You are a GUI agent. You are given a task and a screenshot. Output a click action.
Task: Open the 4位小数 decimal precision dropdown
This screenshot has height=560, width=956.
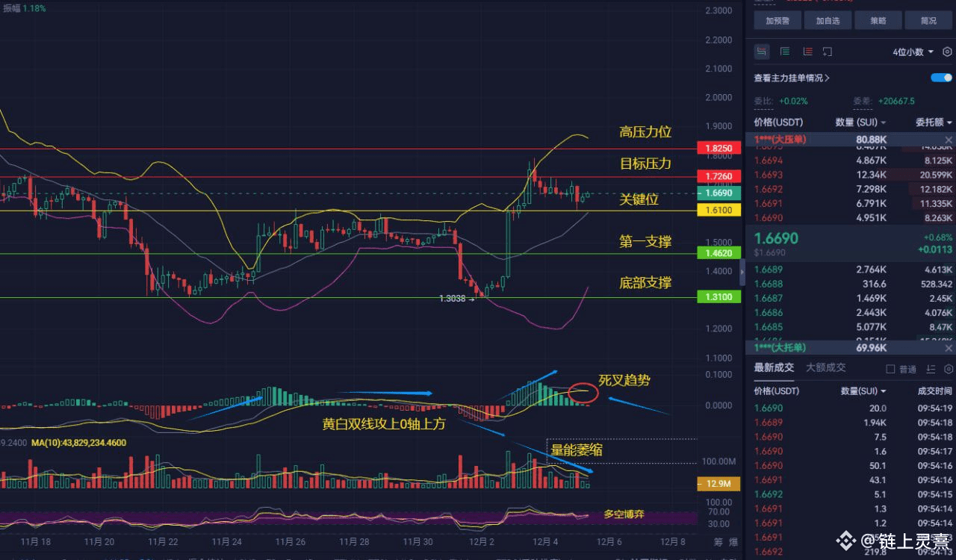coord(913,52)
